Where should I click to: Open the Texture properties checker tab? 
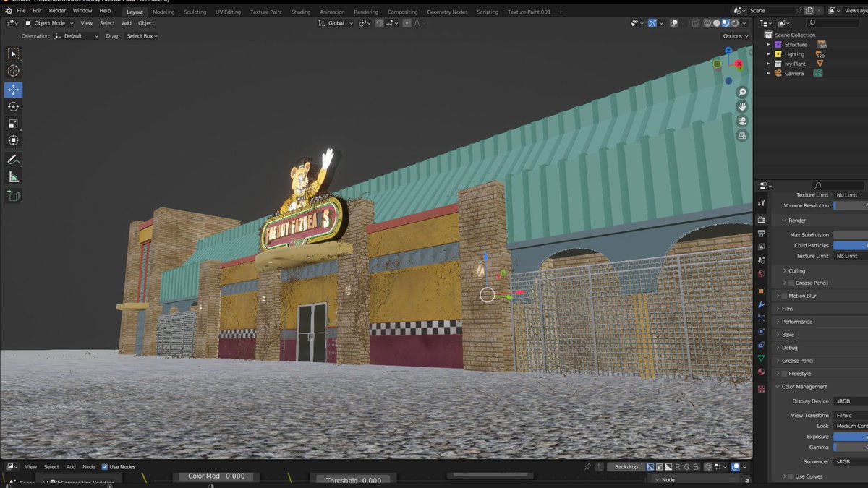tap(761, 389)
